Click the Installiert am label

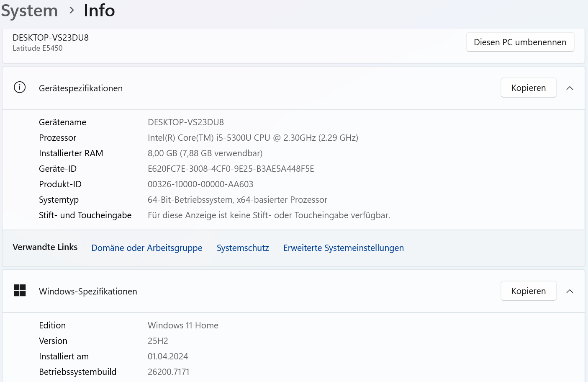coord(64,356)
